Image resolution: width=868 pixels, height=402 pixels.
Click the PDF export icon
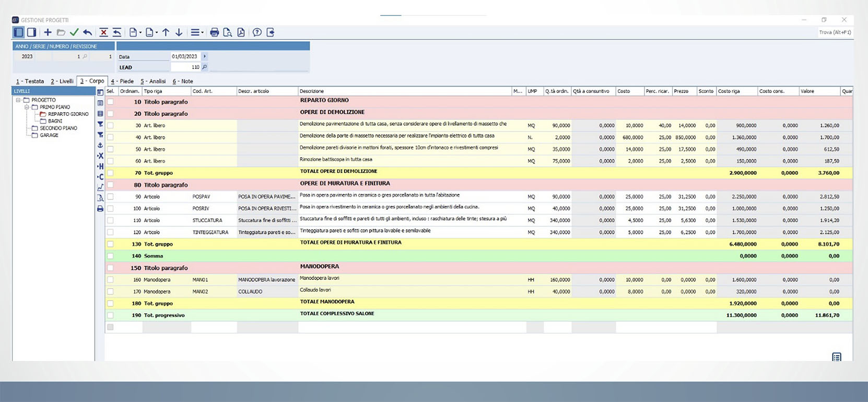(241, 32)
